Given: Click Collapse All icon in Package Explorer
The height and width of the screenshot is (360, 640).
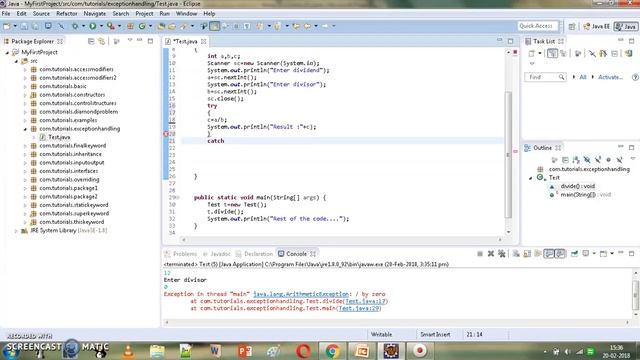Looking at the screenshot, I should pos(91,41).
